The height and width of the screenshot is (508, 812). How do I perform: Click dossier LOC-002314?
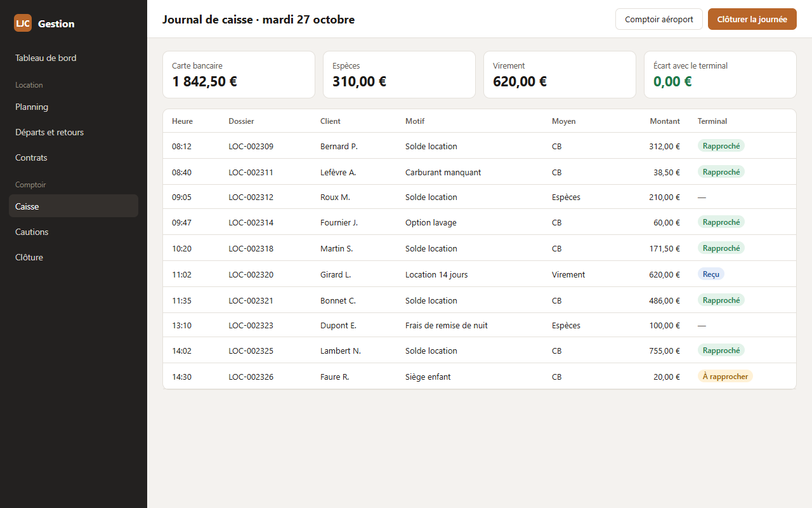click(251, 222)
